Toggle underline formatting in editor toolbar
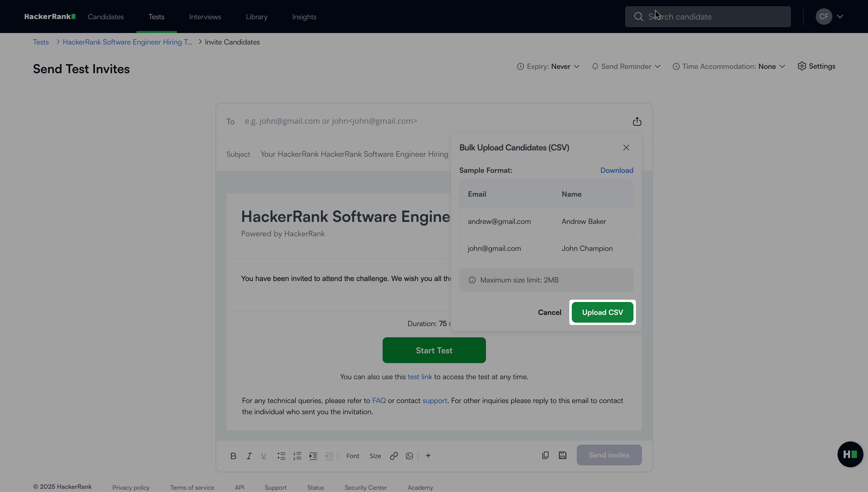The width and height of the screenshot is (868, 492). click(x=264, y=456)
